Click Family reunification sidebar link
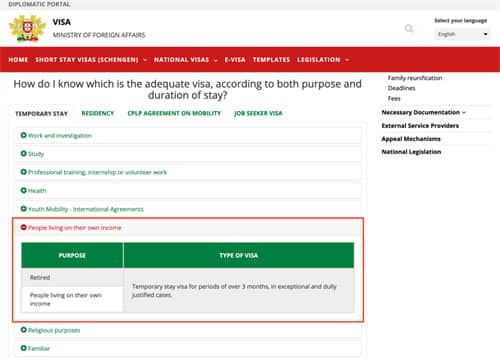Image resolution: width=500 pixels, height=361 pixels. click(415, 78)
